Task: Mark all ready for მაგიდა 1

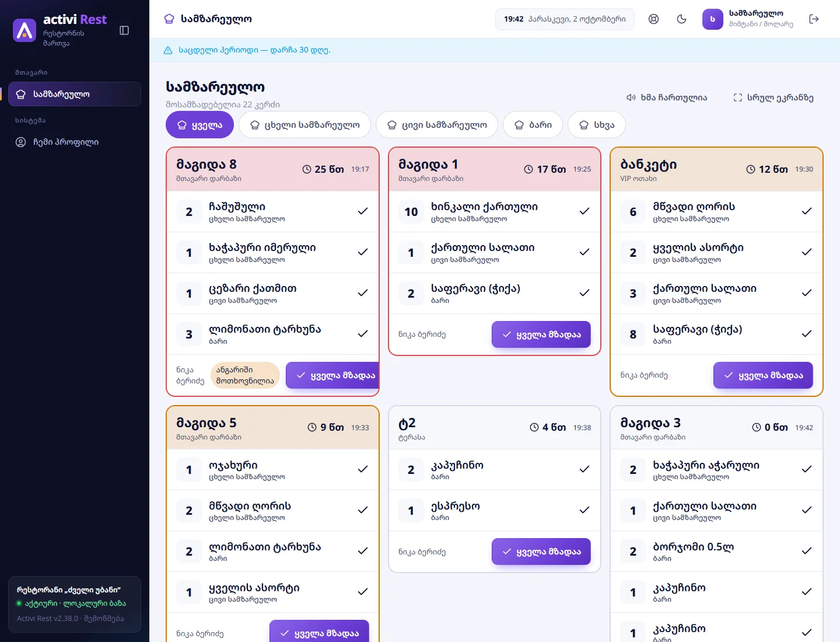Action: (x=541, y=334)
